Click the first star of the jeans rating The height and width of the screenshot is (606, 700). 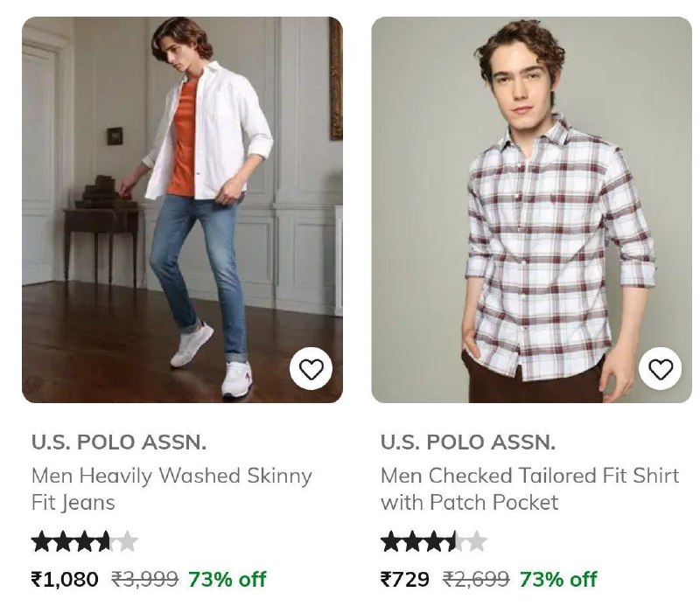coord(41,542)
